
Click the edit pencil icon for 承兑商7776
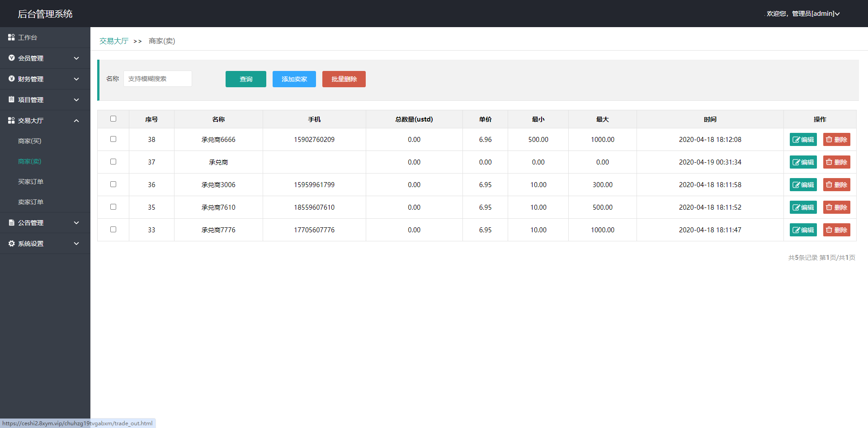click(796, 230)
